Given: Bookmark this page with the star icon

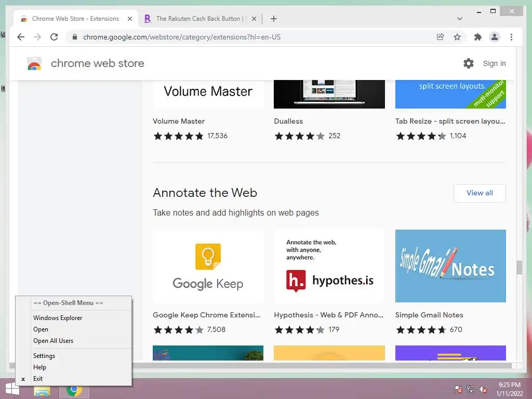Looking at the screenshot, I should 457,37.
